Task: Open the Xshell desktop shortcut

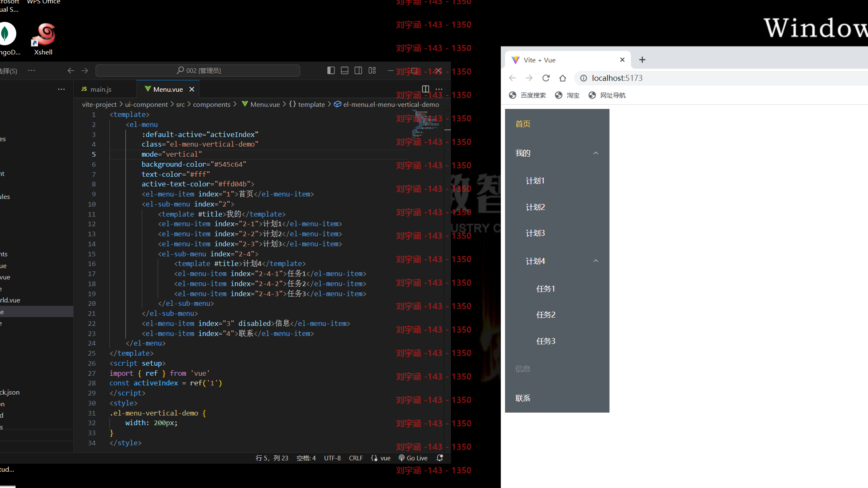Action: pos(44,39)
